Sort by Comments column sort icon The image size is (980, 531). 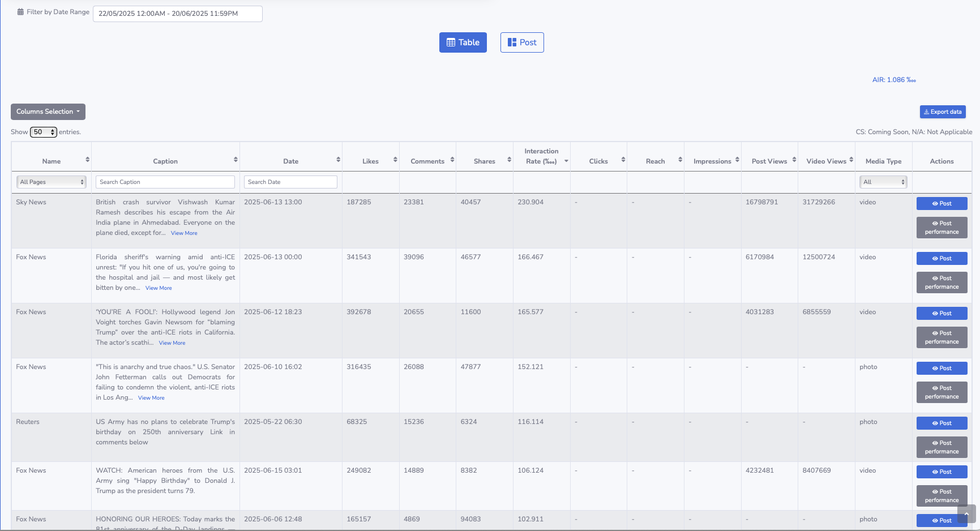pos(452,160)
